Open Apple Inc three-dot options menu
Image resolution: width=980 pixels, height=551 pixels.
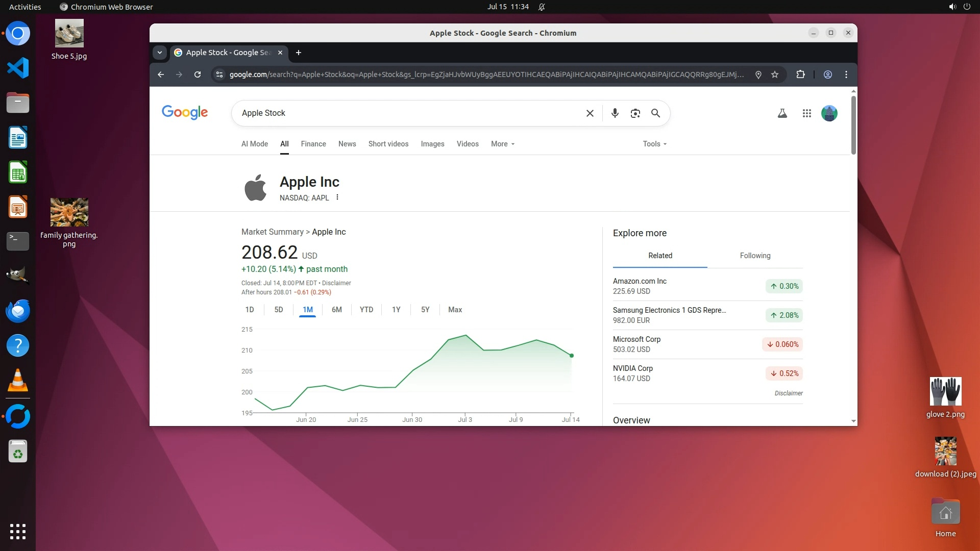coord(337,197)
